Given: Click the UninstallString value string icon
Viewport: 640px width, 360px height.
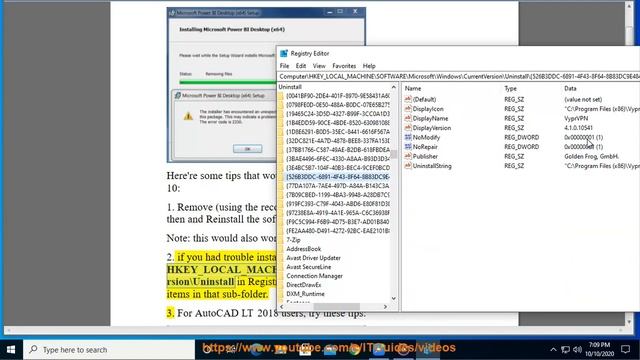Looking at the screenshot, I should [408, 166].
